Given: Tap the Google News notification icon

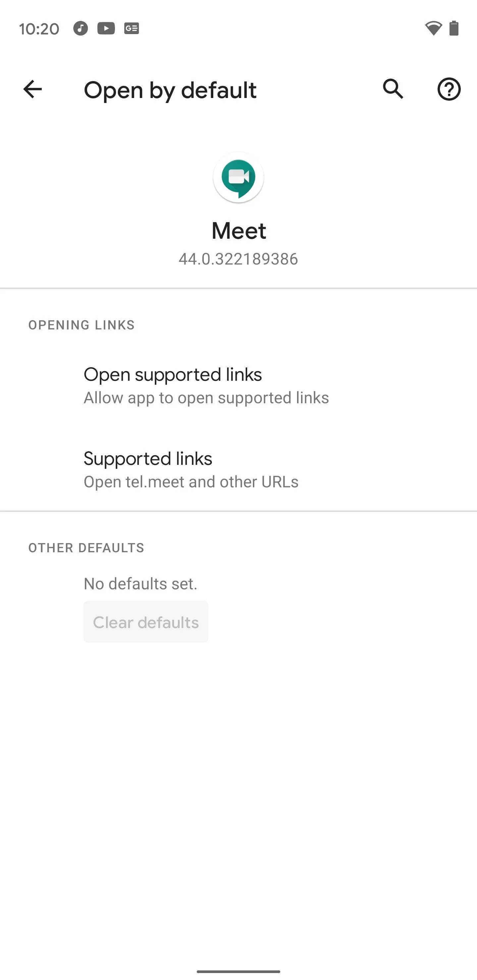Looking at the screenshot, I should [131, 28].
